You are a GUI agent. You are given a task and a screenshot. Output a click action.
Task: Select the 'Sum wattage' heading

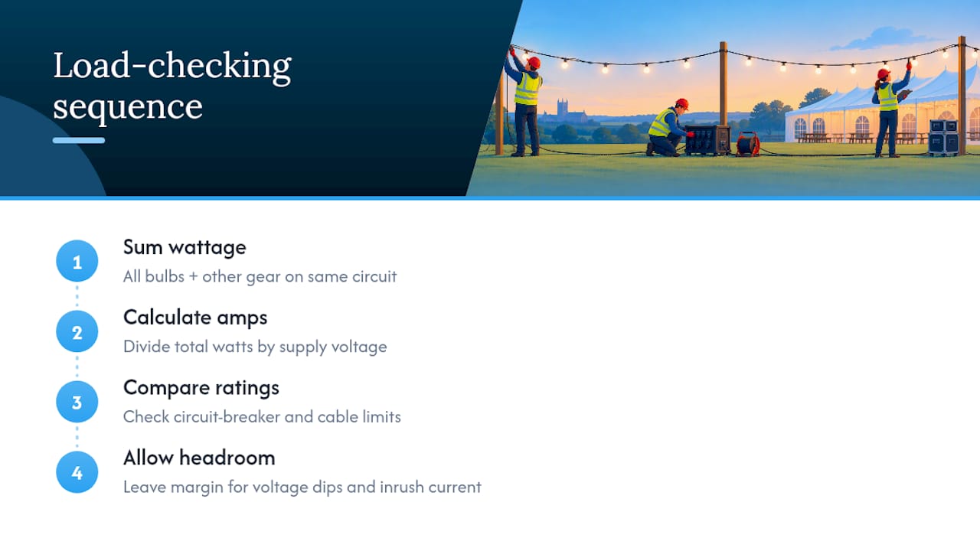(x=185, y=247)
